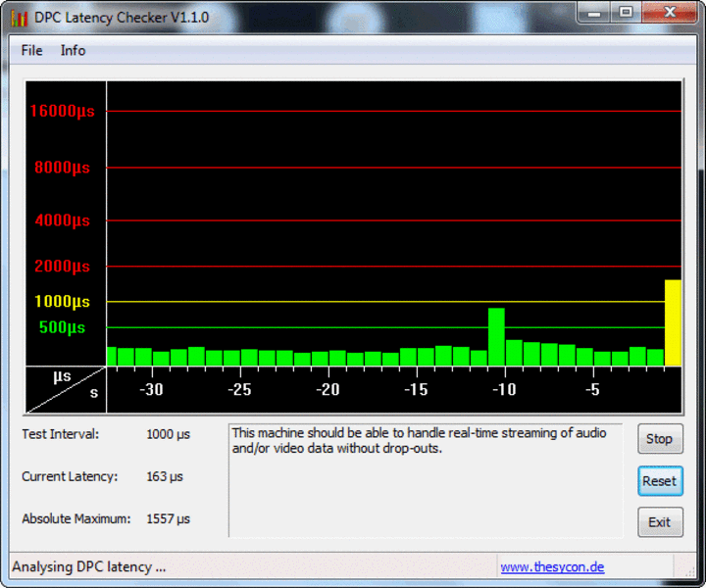Click the -30 time axis label
This screenshot has height=588, width=706.
[x=151, y=390]
